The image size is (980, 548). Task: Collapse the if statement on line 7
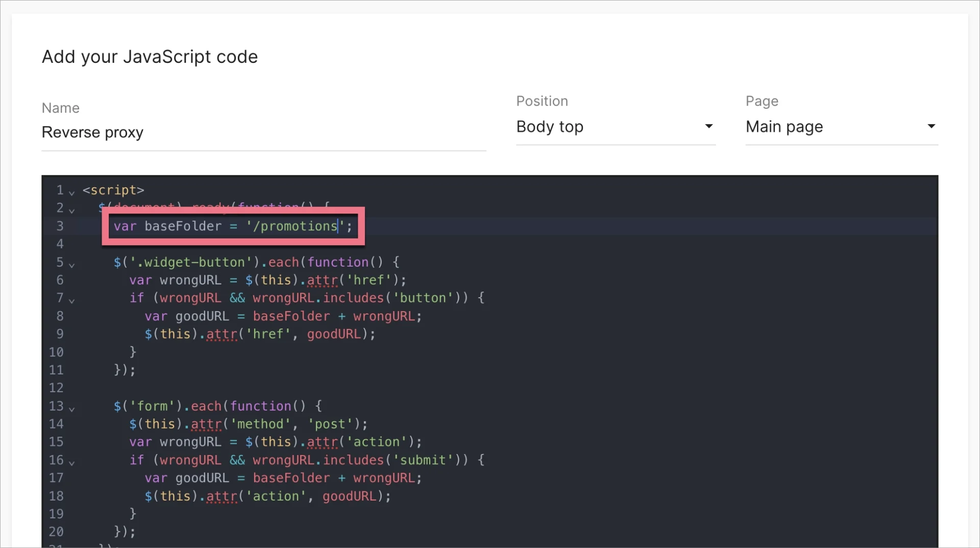coord(72,301)
